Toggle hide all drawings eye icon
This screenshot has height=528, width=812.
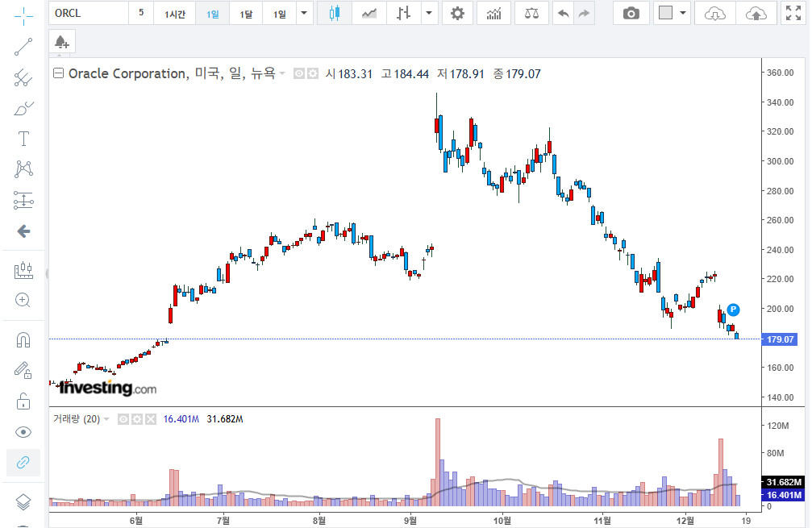coord(23,432)
